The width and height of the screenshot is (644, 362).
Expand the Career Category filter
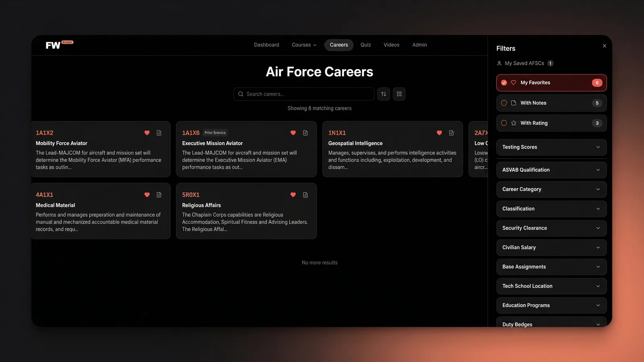[x=551, y=189]
